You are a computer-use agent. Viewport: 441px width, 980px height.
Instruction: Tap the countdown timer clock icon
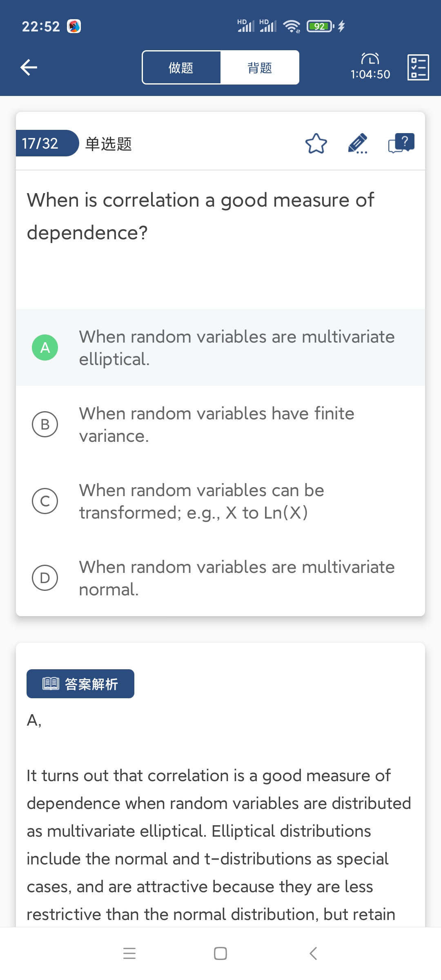[370, 59]
